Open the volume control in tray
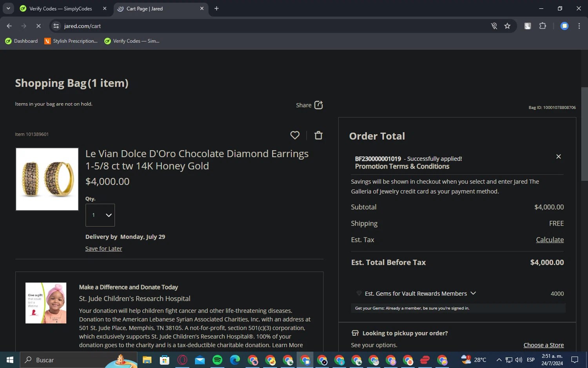588x368 pixels. click(519, 360)
